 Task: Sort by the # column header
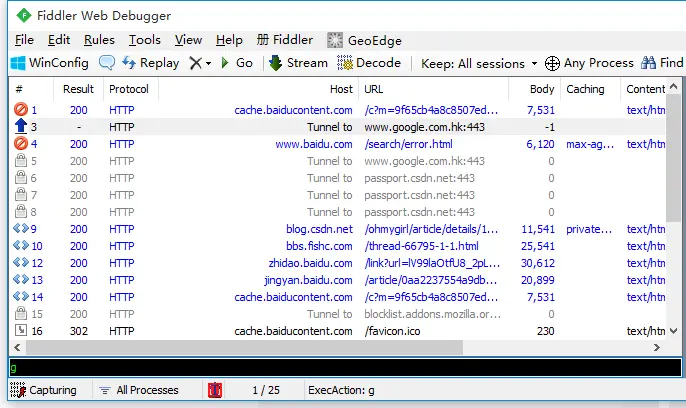point(31,89)
